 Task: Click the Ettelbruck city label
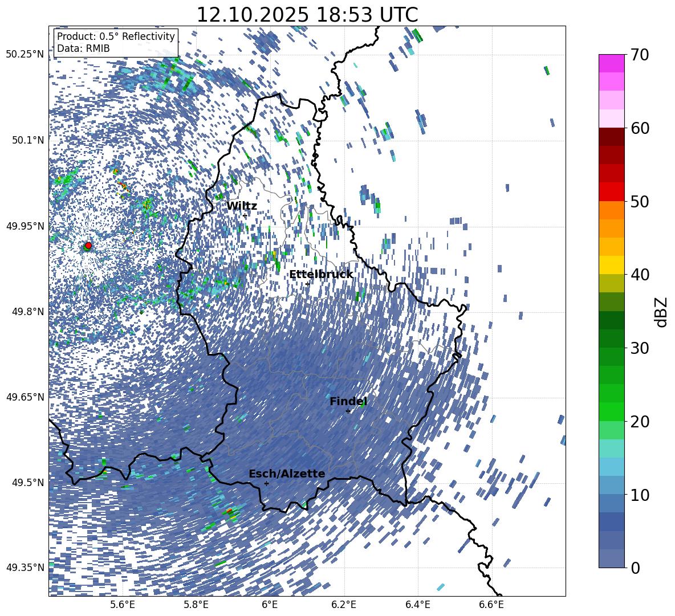coord(321,275)
